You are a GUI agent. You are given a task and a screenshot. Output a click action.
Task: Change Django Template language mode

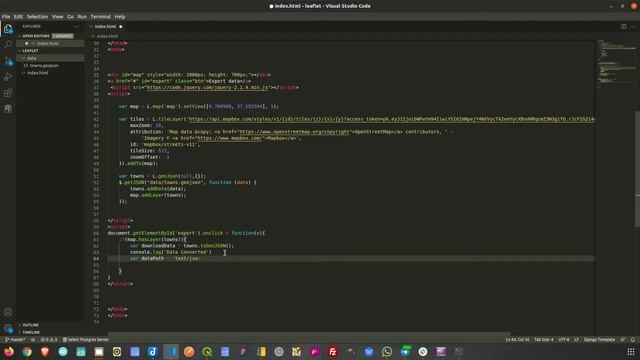[599, 339]
